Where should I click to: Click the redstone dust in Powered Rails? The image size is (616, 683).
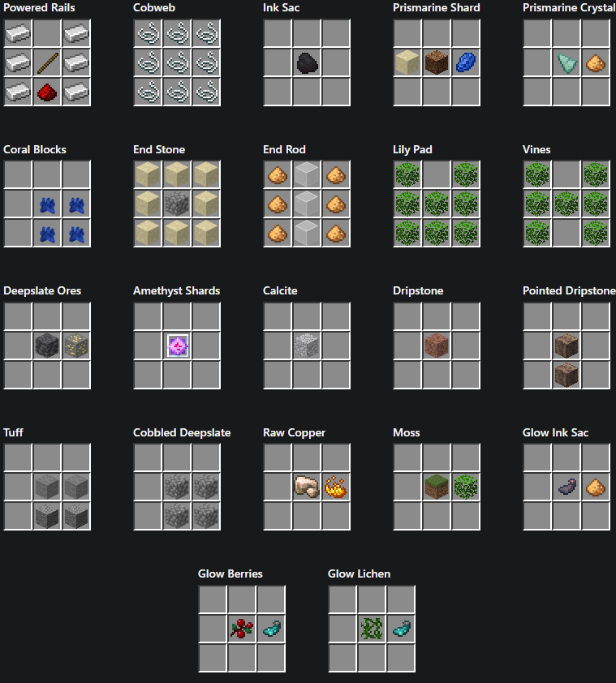point(47,92)
